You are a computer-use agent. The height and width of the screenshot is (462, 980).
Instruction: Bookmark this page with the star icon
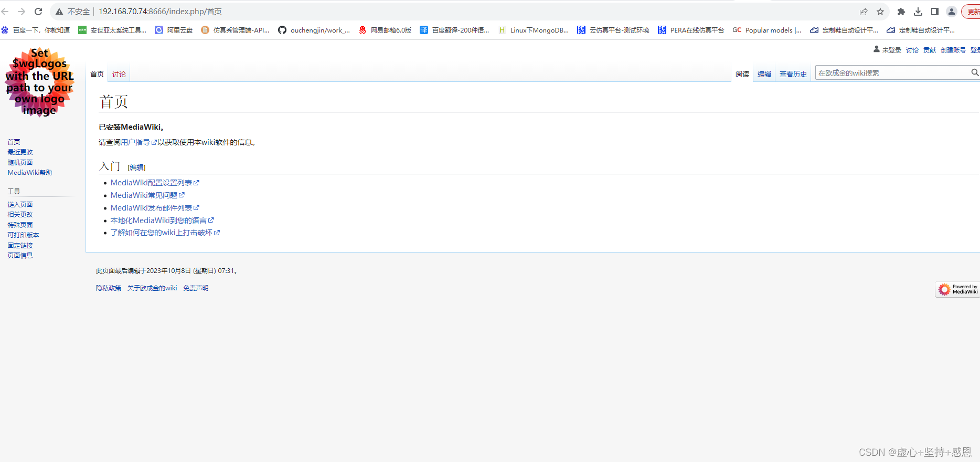(x=880, y=12)
